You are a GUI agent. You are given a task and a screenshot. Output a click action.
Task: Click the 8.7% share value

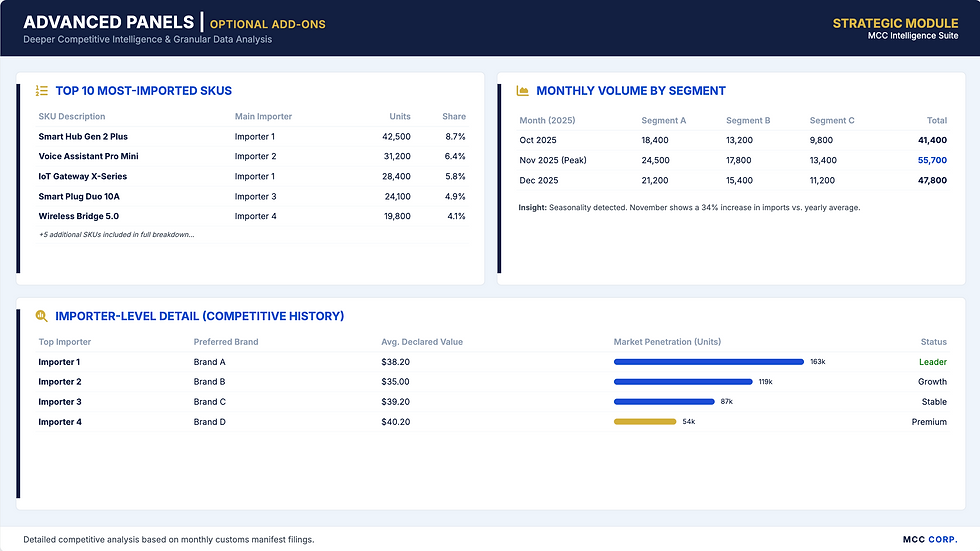coord(455,136)
